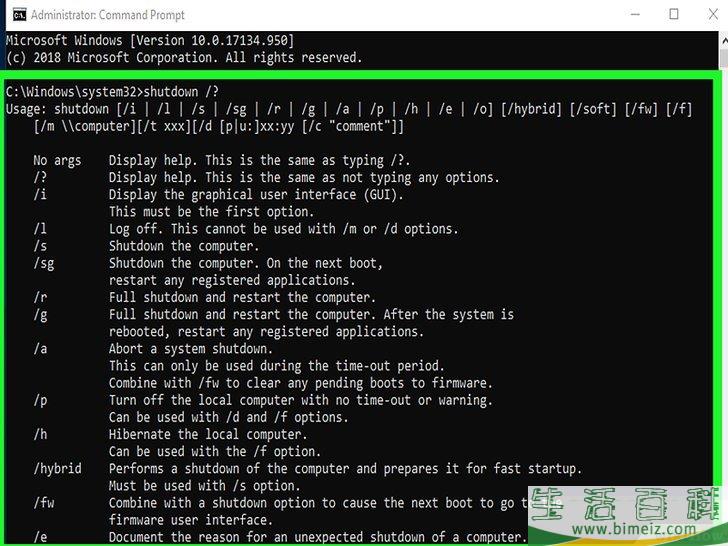The width and height of the screenshot is (728, 546).
Task: Click the Microsoft Windows version text line
Action: 150,40
